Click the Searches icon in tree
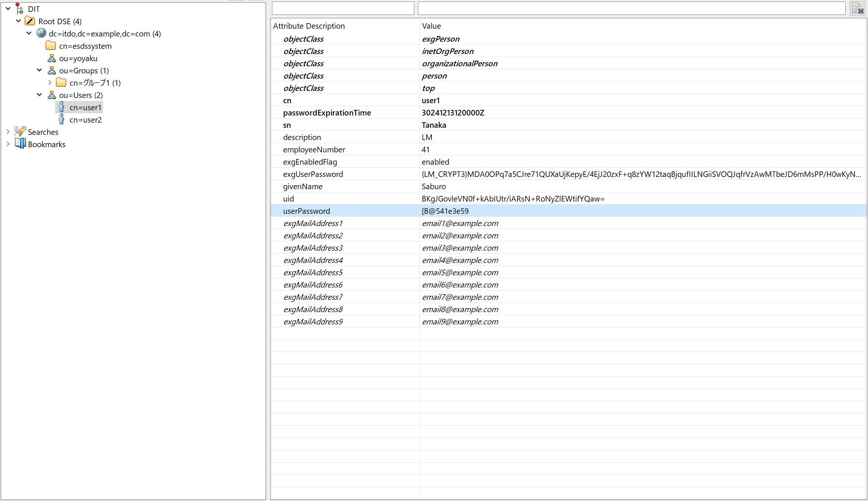Screen dimensions: 868x501 pyautogui.click(x=20, y=132)
